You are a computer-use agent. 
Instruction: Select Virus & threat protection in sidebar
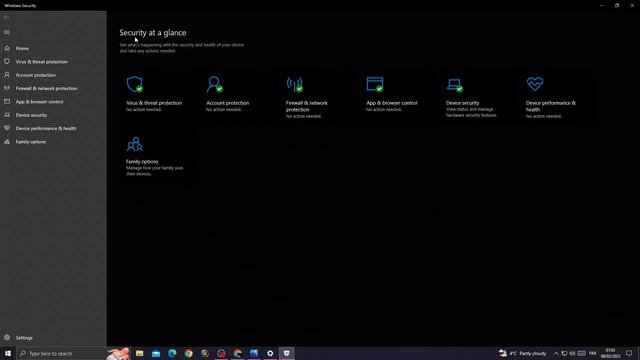[53, 62]
